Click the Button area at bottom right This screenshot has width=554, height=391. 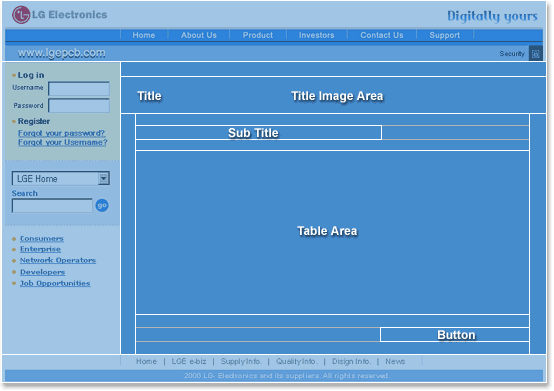point(454,334)
